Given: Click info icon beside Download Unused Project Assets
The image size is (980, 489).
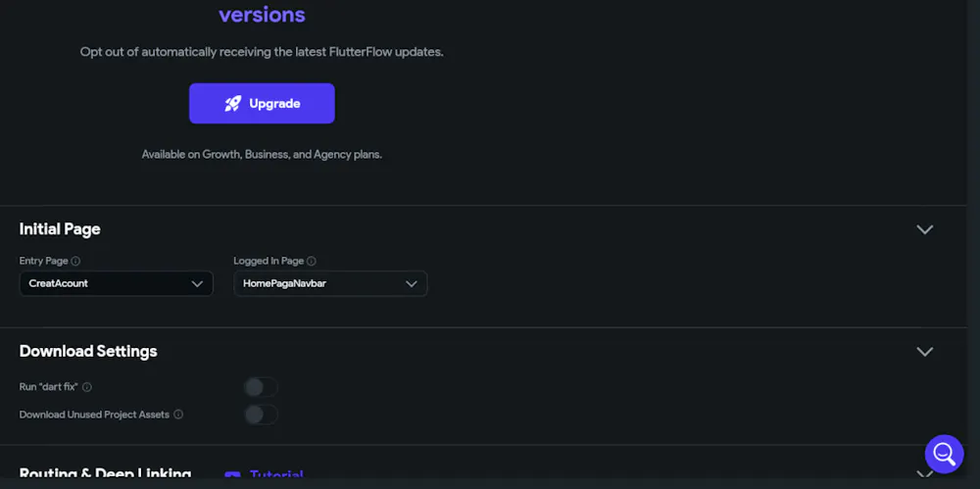Looking at the screenshot, I should [x=178, y=415].
